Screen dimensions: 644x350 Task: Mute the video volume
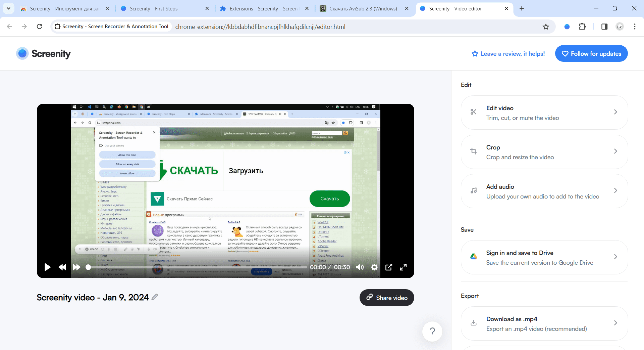coord(360,267)
